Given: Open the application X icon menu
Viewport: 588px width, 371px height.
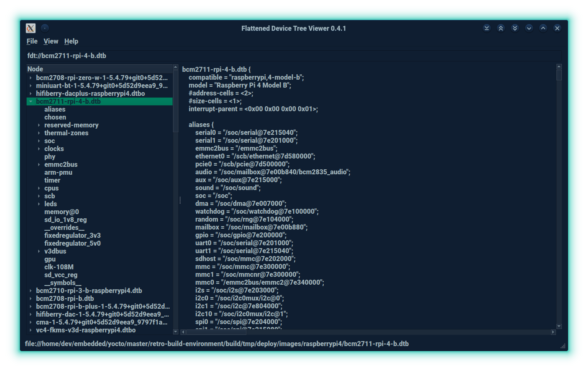Looking at the screenshot, I should pos(31,28).
